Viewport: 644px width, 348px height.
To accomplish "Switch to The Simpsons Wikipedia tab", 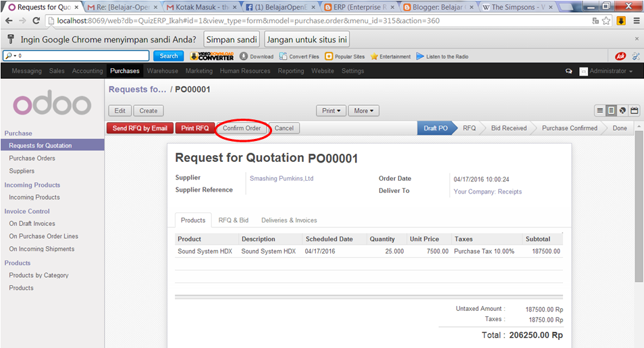I will click(x=518, y=7).
